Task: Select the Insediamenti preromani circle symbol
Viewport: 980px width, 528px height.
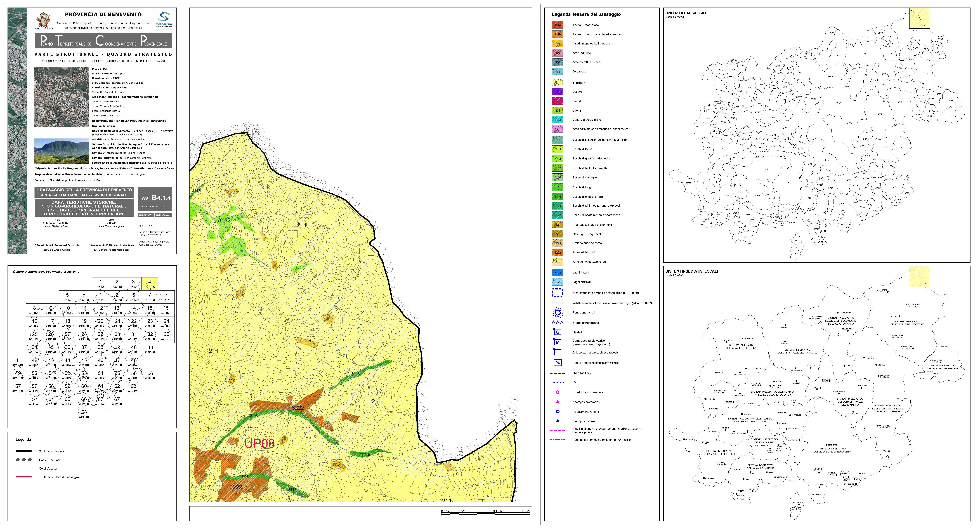Action: point(558,392)
